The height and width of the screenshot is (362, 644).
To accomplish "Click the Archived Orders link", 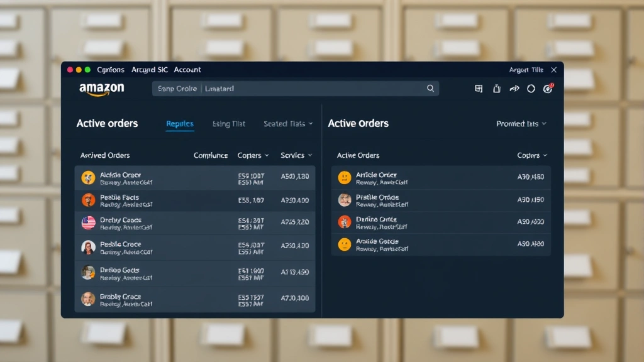I will click(104, 155).
